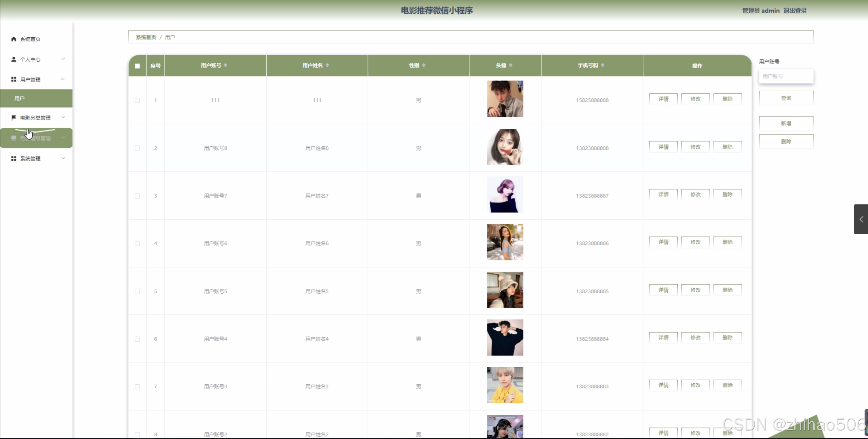Toggle the select-all header checkbox
Image resolution: width=868 pixels, height=439 pixels.
137,66
